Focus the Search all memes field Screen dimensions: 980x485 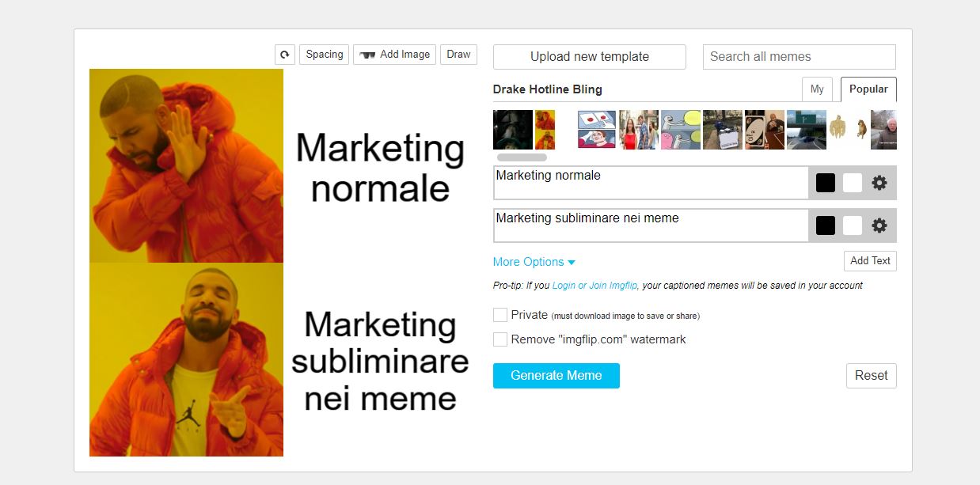800,57
